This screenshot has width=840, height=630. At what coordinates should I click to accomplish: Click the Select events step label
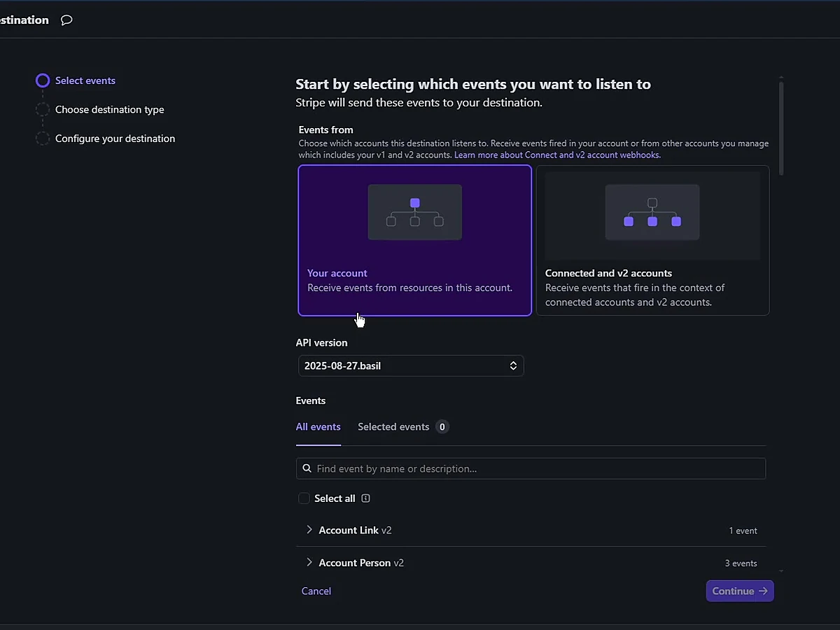pos(85,80)
